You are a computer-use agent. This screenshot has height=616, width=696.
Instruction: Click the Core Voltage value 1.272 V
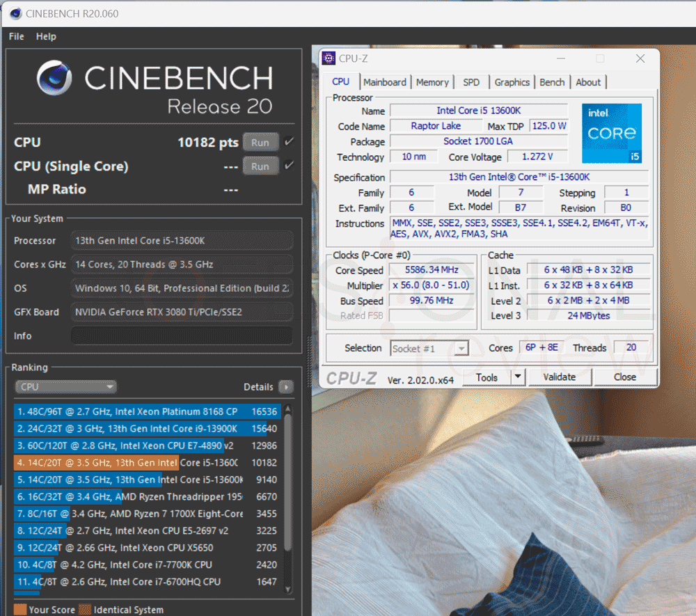click(x=537, y=157)
